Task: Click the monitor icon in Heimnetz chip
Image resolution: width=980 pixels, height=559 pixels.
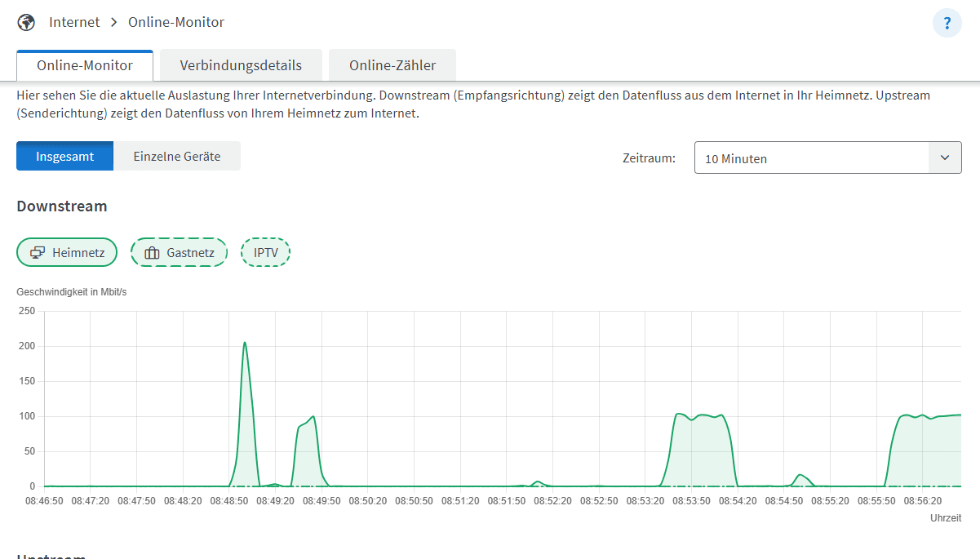Action: pos(38,253)
